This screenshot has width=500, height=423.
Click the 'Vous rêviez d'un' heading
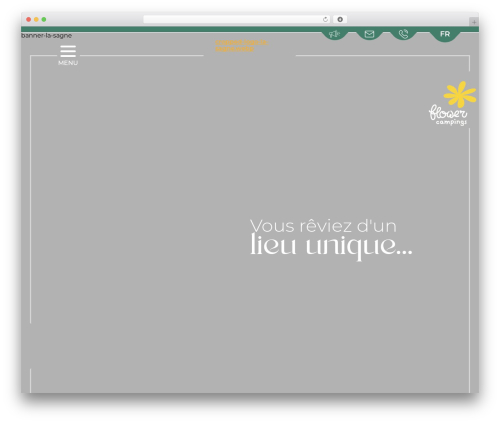(x=323, y=226)
